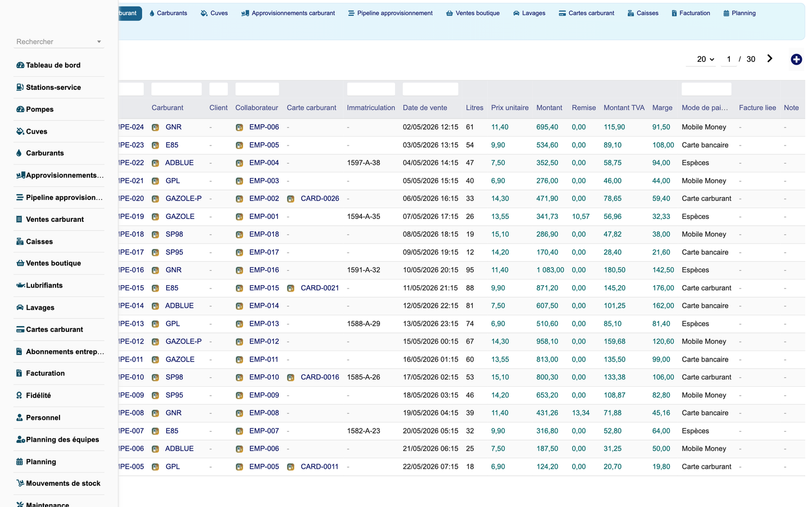Click the Planning des équipes sidebar icon
The height and width of the screenshot is (507, 812).
(x=20, y=440)
